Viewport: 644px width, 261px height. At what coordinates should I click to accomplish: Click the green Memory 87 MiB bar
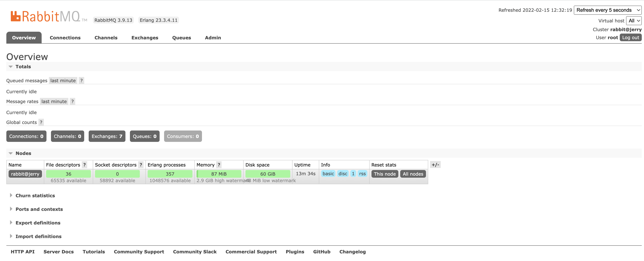(x=219, y=174)
